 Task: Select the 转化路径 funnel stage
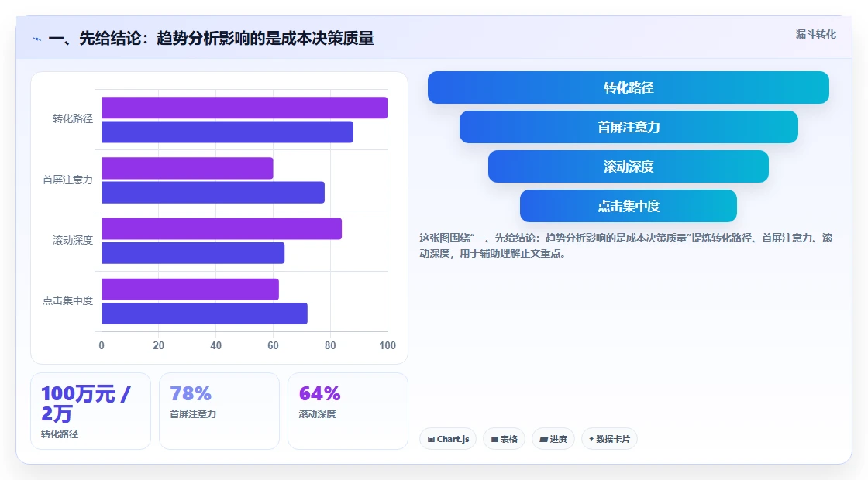[629, 87]
